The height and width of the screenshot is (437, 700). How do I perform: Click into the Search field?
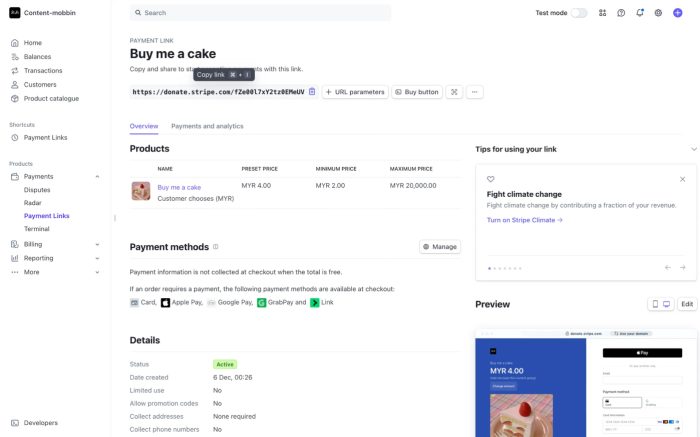tap(260, 13)
